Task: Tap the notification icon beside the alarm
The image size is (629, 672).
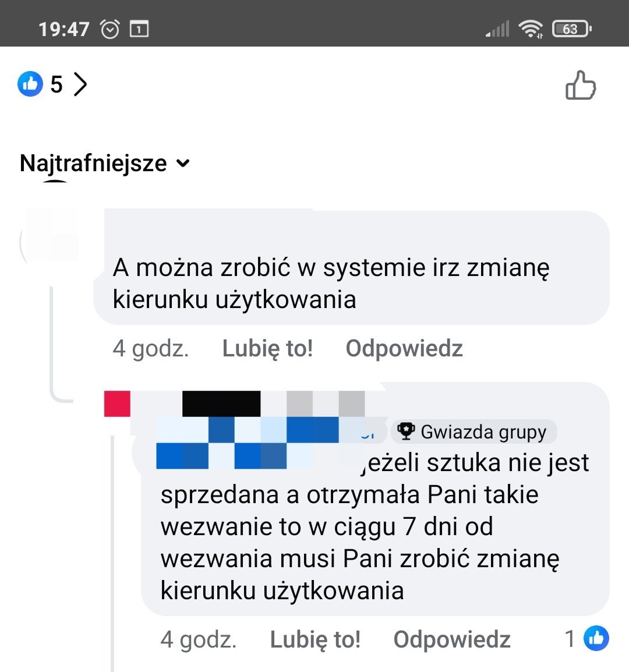Action: coord(139,29)
